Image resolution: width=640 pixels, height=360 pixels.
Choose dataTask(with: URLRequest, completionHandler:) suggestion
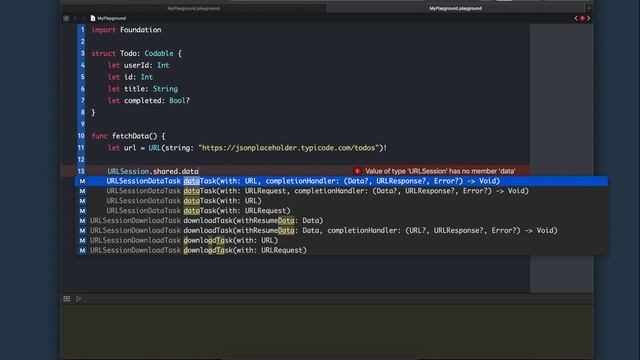342,191
